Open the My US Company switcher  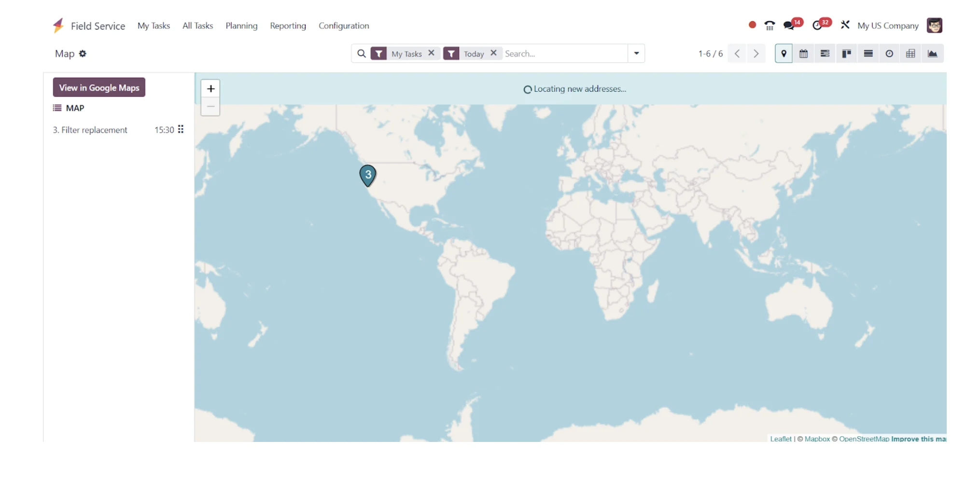pyautogui.click(x=888, y=26)
